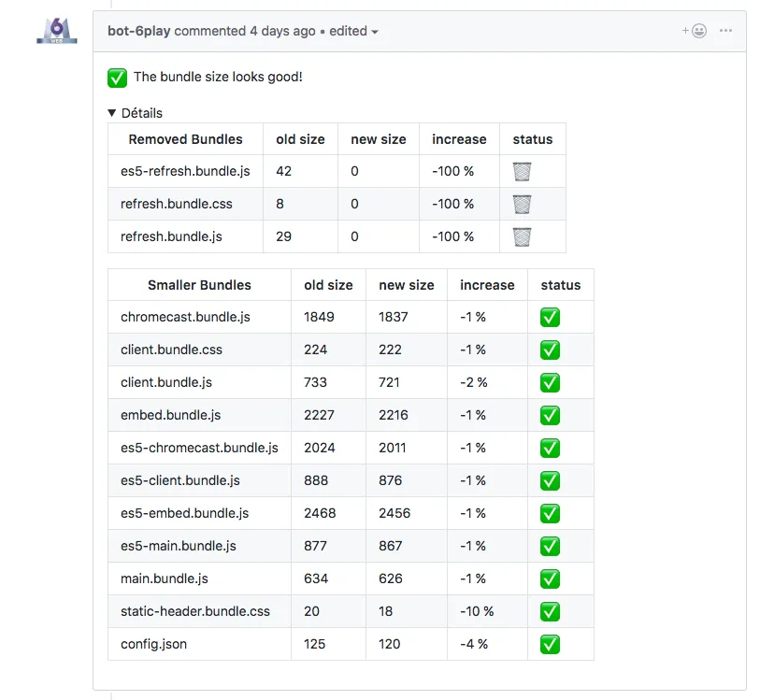Open the comment options ellipsis menu
This screenshot has height=700, width=760.
tap(725, 31)
